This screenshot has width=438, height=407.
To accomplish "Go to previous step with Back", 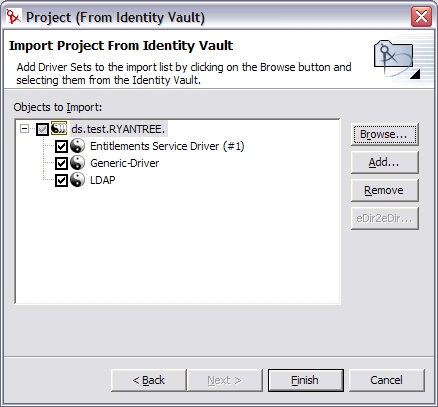I will click(149, 380).
